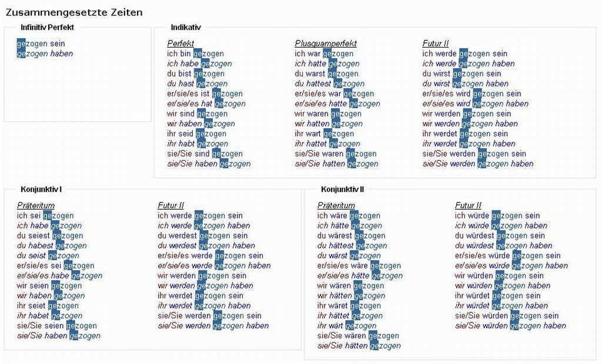Select the Infinitiv Perfekt section label
The image size is (602, 364).
[x=47, y=27]
